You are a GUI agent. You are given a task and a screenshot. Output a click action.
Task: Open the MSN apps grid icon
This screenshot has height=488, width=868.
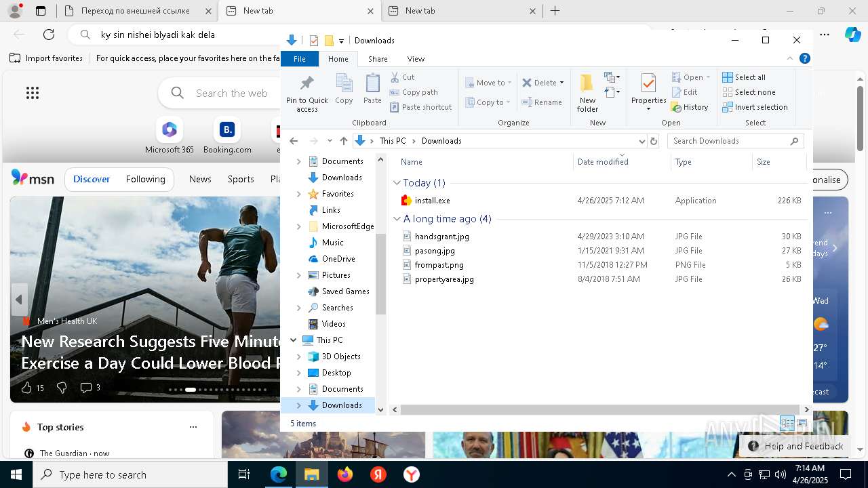(33, 93)
